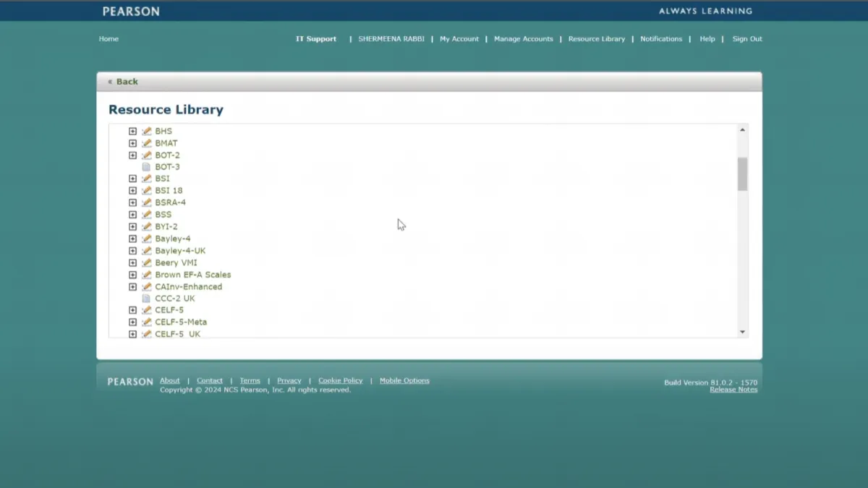The height and width of the screenshot is (488, 868).
Task: Go to Home in navigation
Action: click(x=109, y=39)
